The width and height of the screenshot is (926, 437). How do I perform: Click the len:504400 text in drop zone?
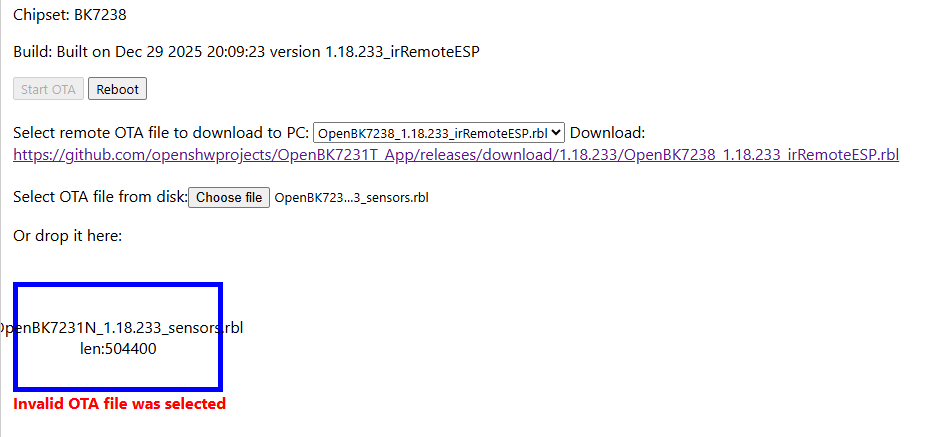coord(118,349)
